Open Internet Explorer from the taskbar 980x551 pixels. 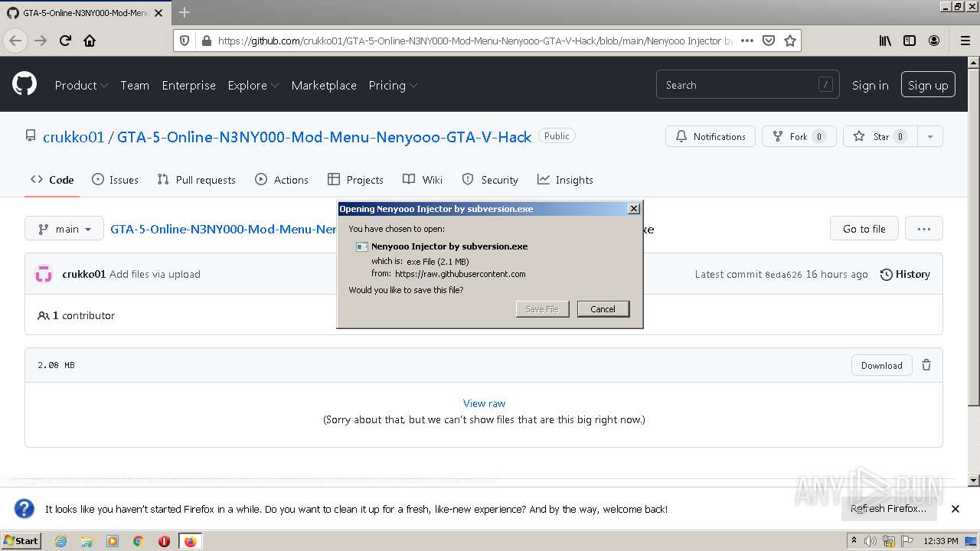[60, 541]
